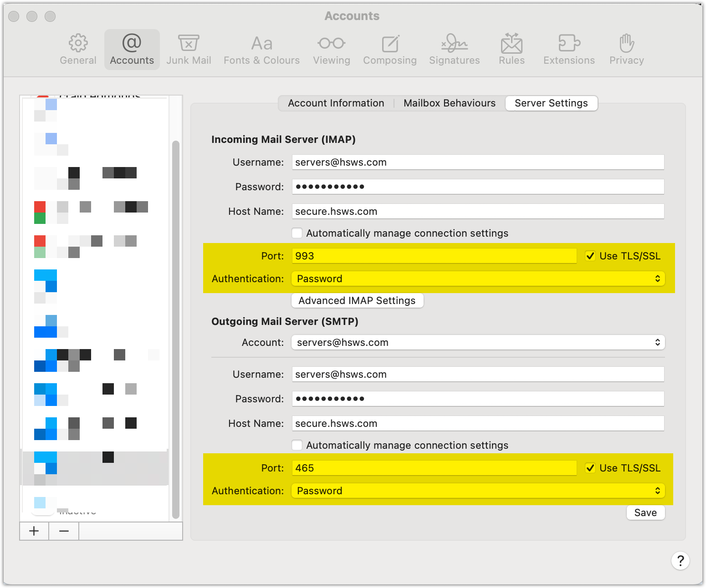Disable Use TLS/SSL for IMAP port 993

pyautogui.click(x=590, y=256)
